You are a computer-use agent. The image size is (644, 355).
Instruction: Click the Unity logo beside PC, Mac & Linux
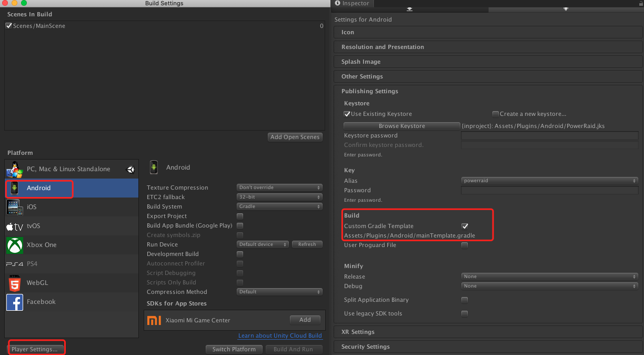tap(130, 169)
